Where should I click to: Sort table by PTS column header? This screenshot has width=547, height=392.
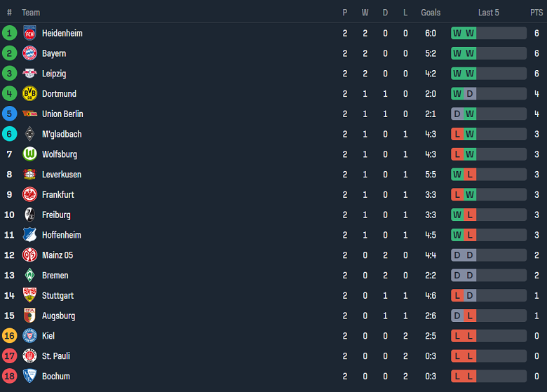click(x=536, y=13)
